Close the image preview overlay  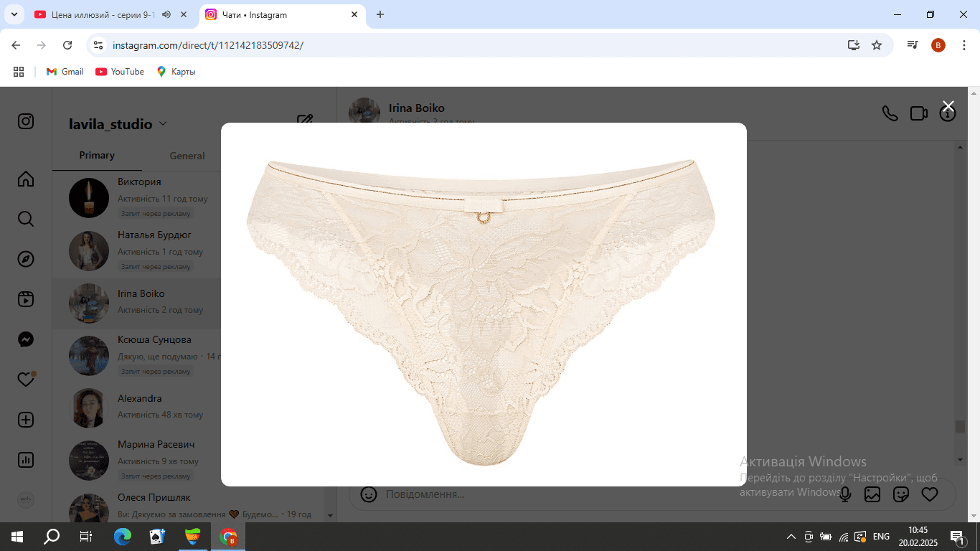click(x=948, y=106)
